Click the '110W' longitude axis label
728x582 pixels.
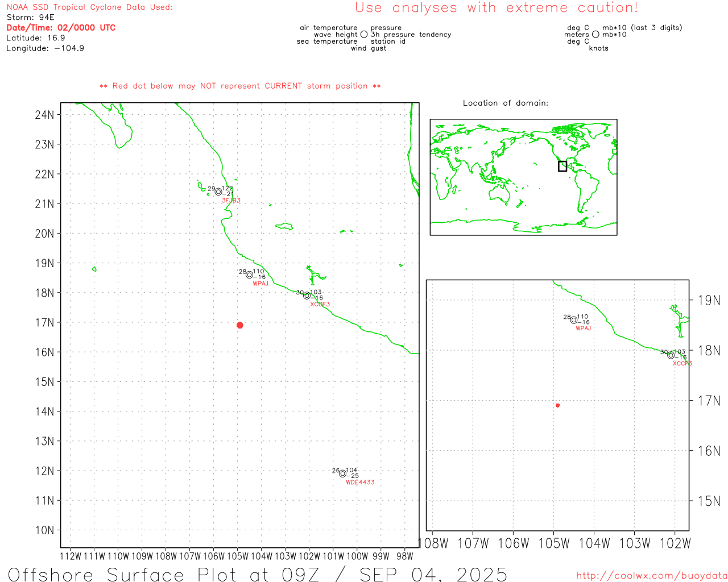tap(118, 556)
